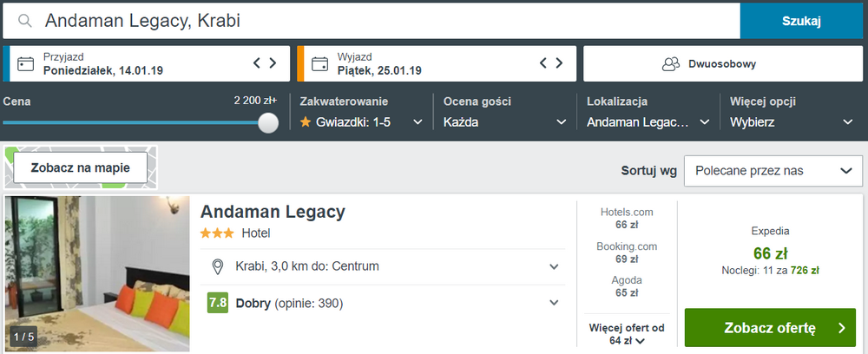The height and width of the screenshot is (354, 868).
Task: Expand the Dobry reviews section chevron
Action: tap(554, 303)
